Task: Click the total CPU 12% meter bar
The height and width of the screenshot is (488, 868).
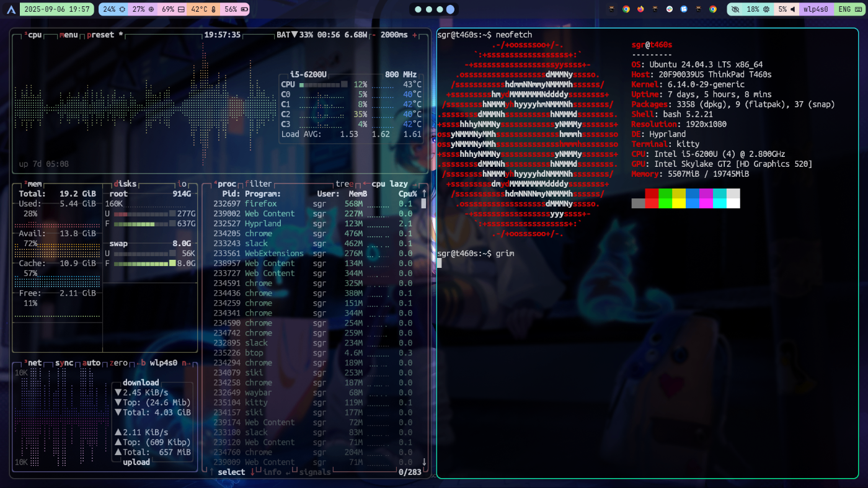Action: point(323,84)
